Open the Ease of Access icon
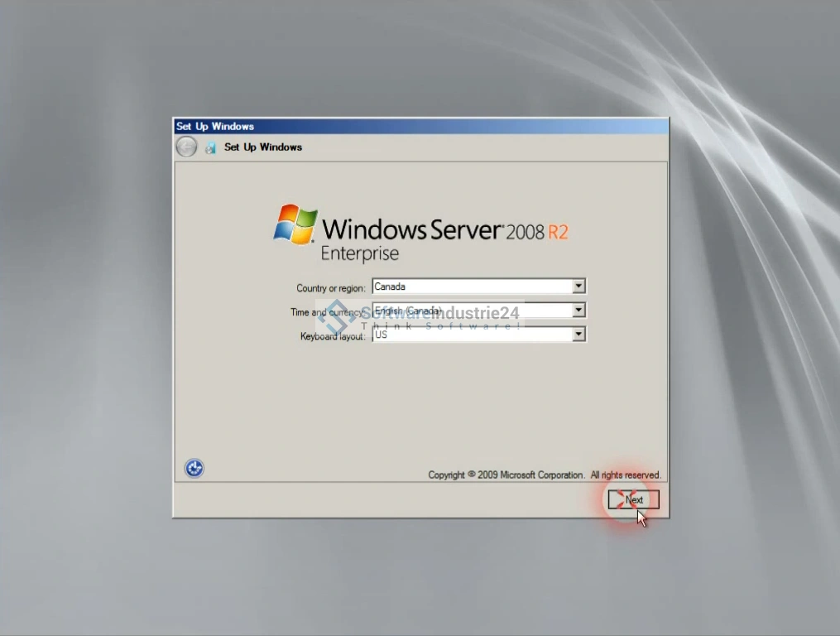 [x=194, y=469]
